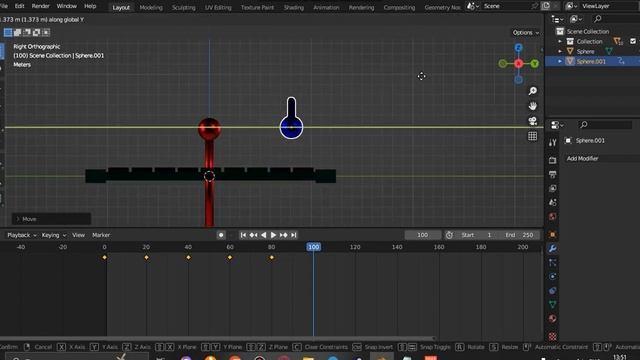Click the current frame field showing 100

[x=423, y=235]
